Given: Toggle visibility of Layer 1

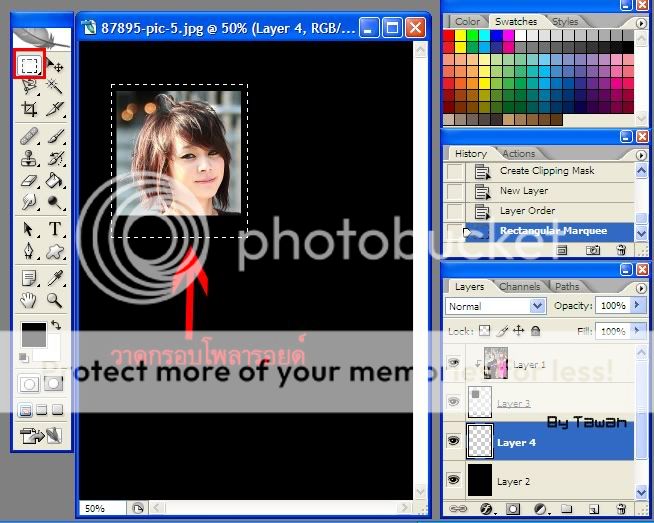Looking at the screenshot, I should 454,363.
